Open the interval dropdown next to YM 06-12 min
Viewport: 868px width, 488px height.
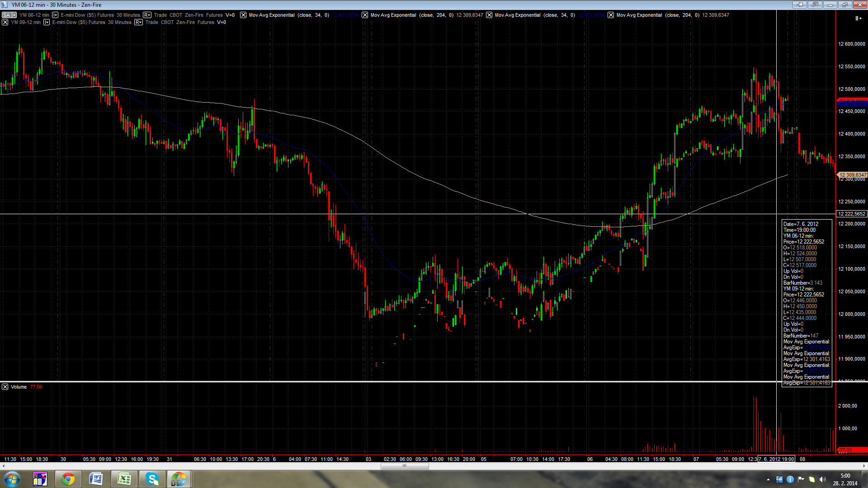(55, 15)
